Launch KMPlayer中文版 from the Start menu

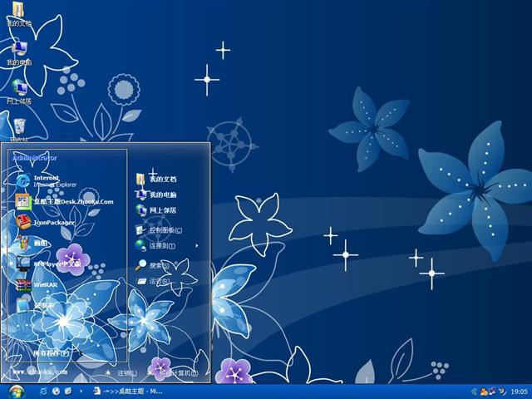coord(48,264)
